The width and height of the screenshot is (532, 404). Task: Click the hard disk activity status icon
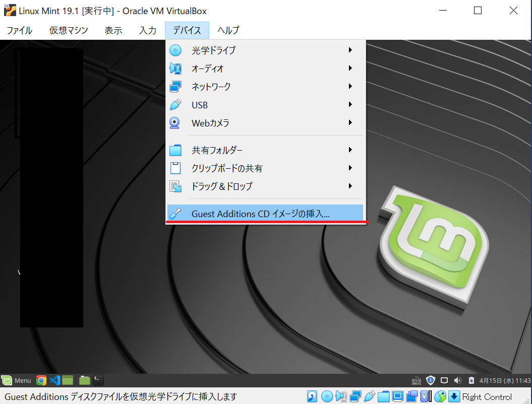[312, 396]
